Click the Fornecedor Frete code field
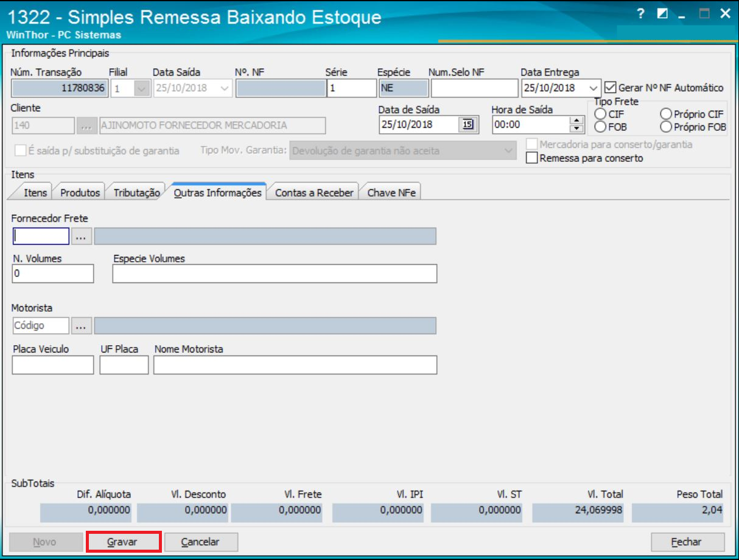This screenshot has width=739, height=560. point(41,236)
